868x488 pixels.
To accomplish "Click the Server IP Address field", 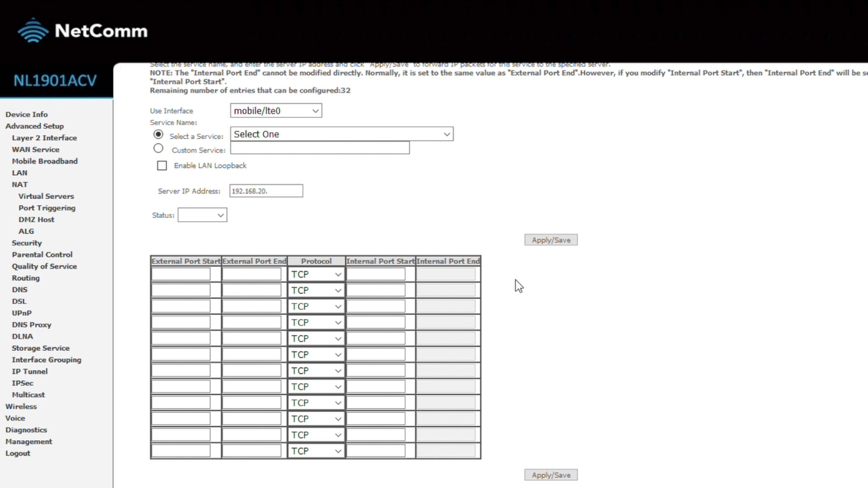I will [x=266, y=191].
